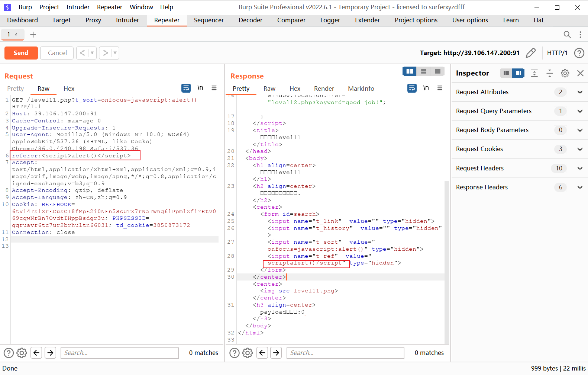Screen dimensions: 588x375
Task: Open the Burp menu
Action: tap(25, 7)
